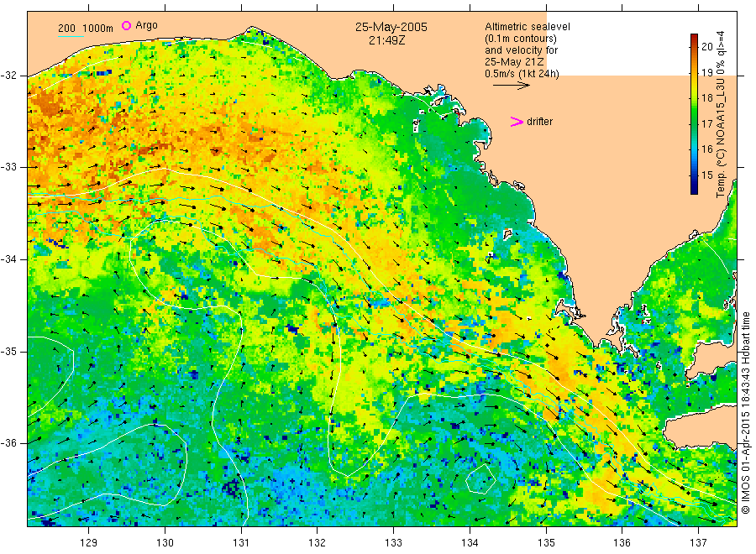
Task: Click the '200 1000m' depth contour label
Action: pyautogui.click(x=86, y=29)
